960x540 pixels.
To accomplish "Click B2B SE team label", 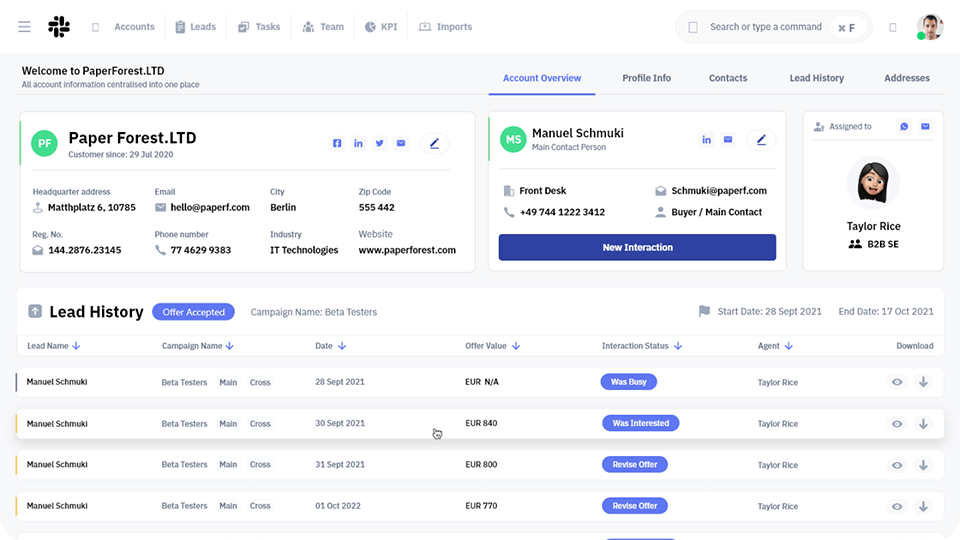I will 883,244.
